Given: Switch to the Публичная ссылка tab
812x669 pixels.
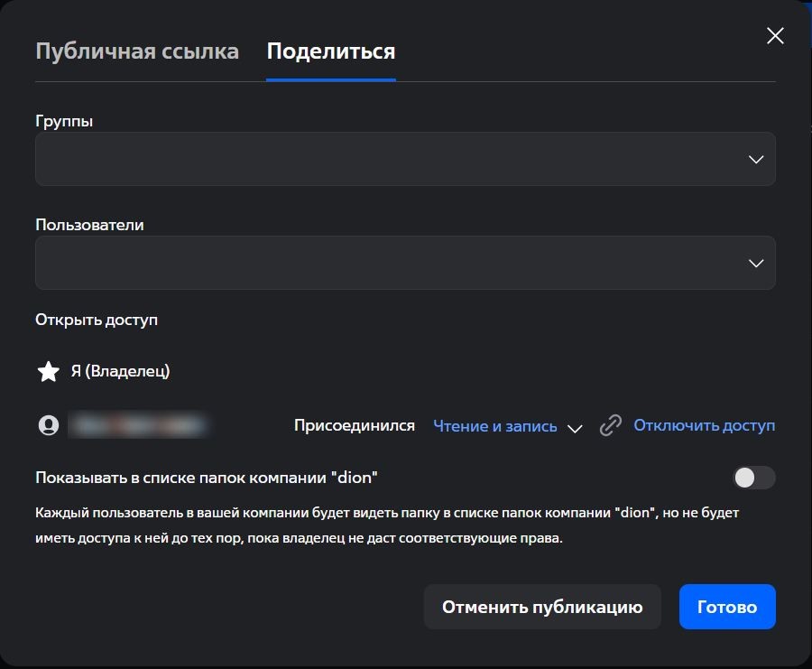Looking at the screenshot, I should tap(137, 51).
